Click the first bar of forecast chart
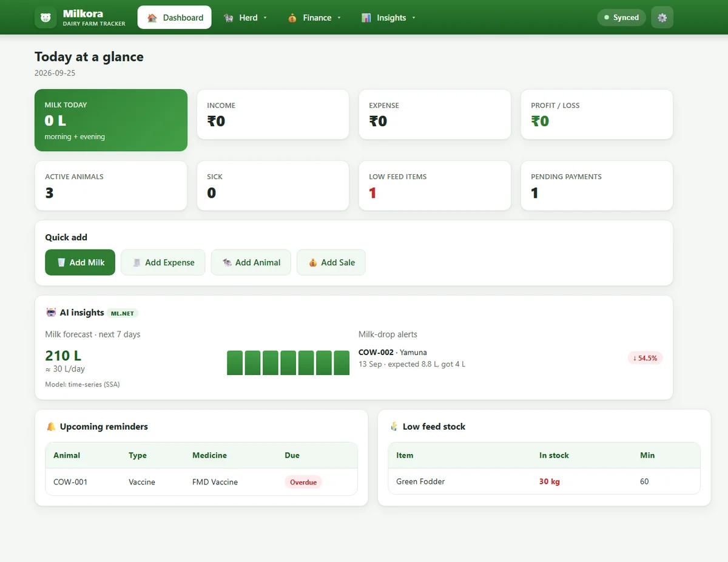The width and height of the screenshot is (728, 562). pyautogui.click(x=235, y=363)
